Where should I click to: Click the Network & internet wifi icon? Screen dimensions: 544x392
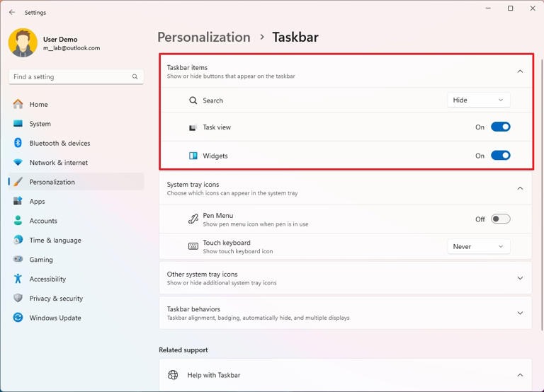click(x=18, y=162)
